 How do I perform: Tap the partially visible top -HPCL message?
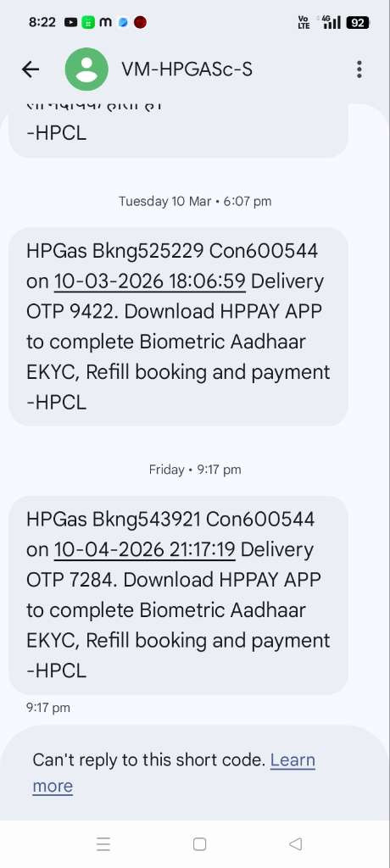pyautogui.click(x=178, y=130)
